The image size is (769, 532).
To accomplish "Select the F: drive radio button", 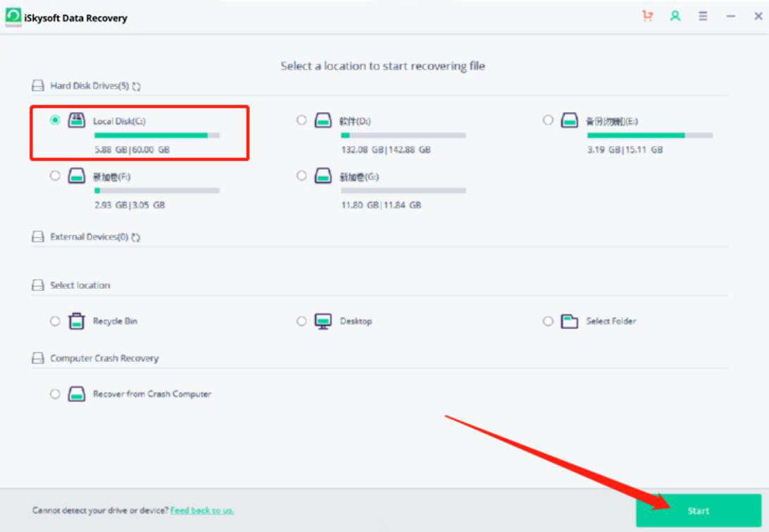I will pyautogui.click(x=55, y=175).
